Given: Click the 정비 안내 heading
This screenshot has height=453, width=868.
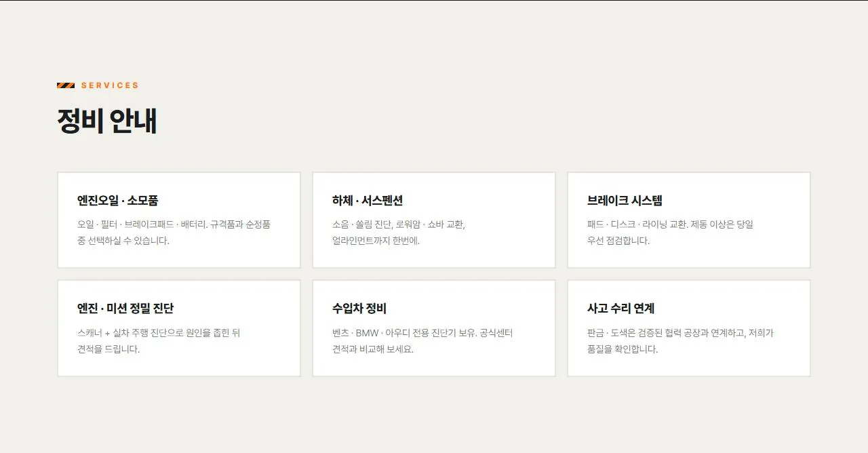Looking at the screenshot, I should click(x=107, y=121).
